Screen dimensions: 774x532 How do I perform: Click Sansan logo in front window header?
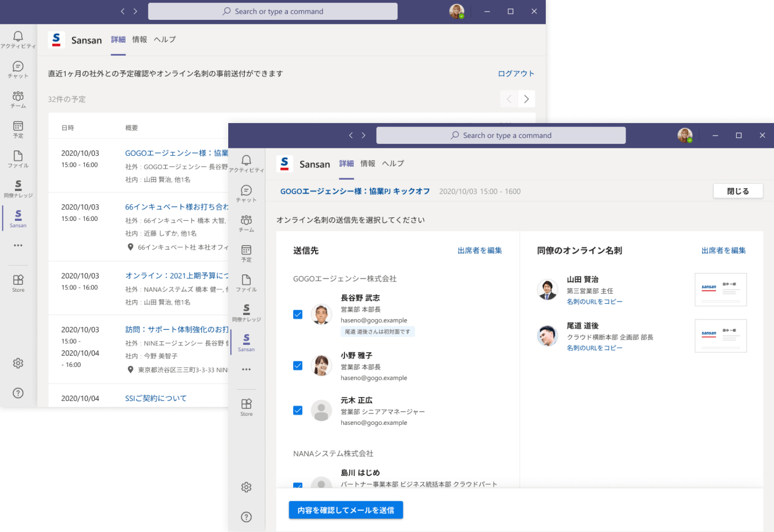(x=284, y=164)
